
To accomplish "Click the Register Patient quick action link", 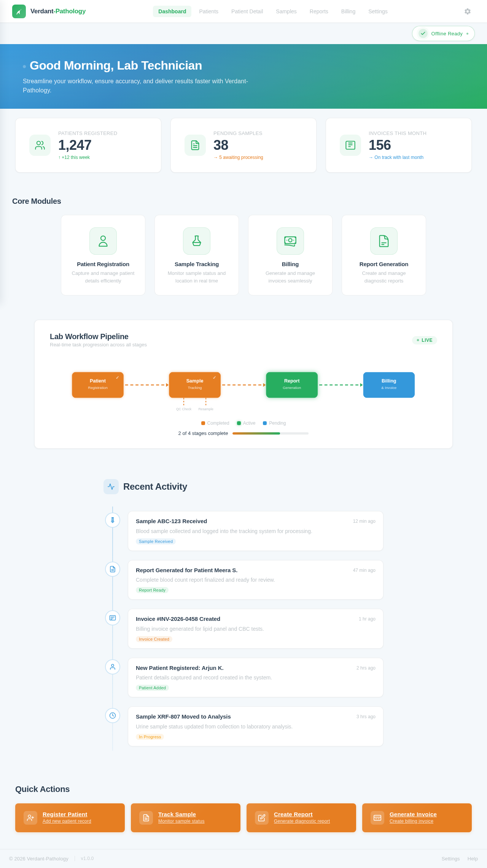I will click(x=70, y=818).
